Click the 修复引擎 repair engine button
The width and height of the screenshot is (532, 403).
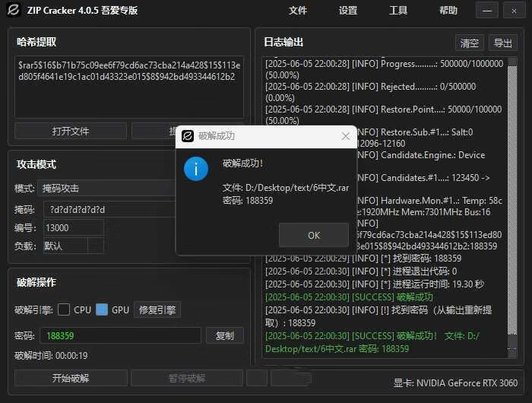coord(157,309)
